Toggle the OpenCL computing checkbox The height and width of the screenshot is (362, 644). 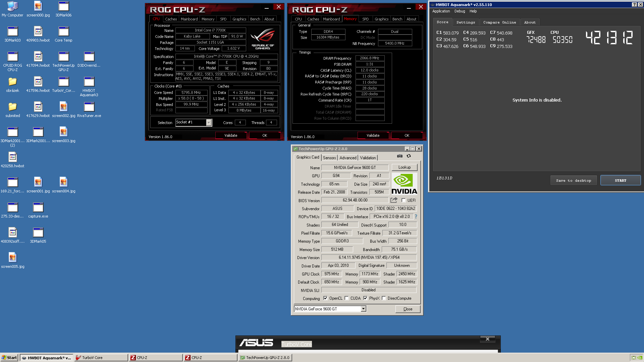click(325, 298)
